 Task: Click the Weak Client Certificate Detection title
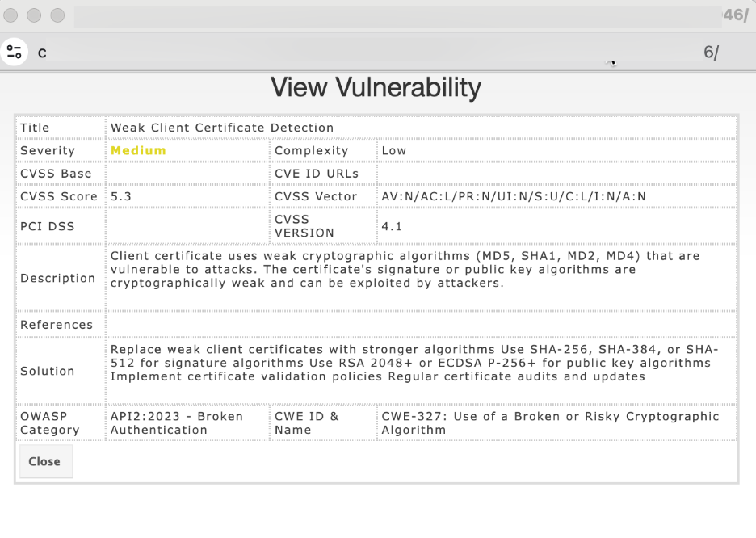222,128
